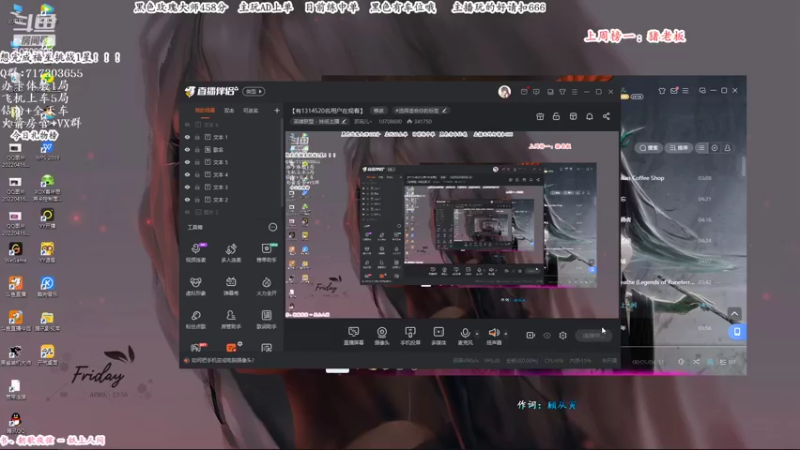800x450 pixels.
Task: Toggle visibility of layer 歌名
Action: pyautogui.click(x=187, y=149)
